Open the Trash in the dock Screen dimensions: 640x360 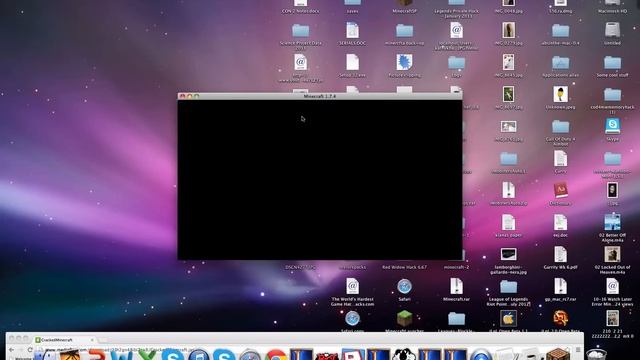[x=596, y=353]
